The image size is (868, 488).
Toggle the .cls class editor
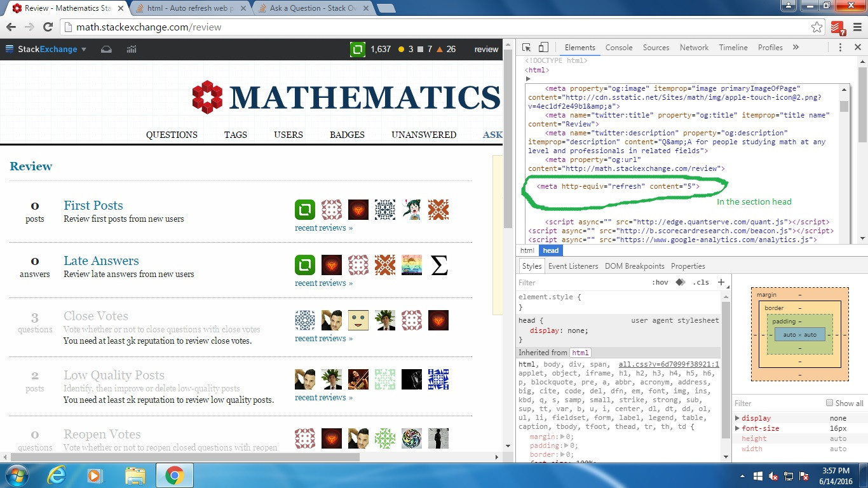701,282
